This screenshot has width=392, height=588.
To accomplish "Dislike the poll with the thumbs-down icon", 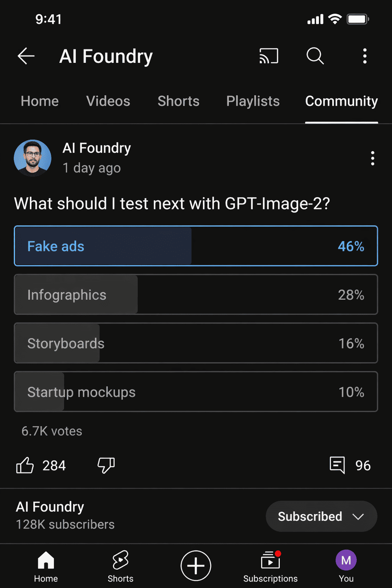I will pos(105,465).
